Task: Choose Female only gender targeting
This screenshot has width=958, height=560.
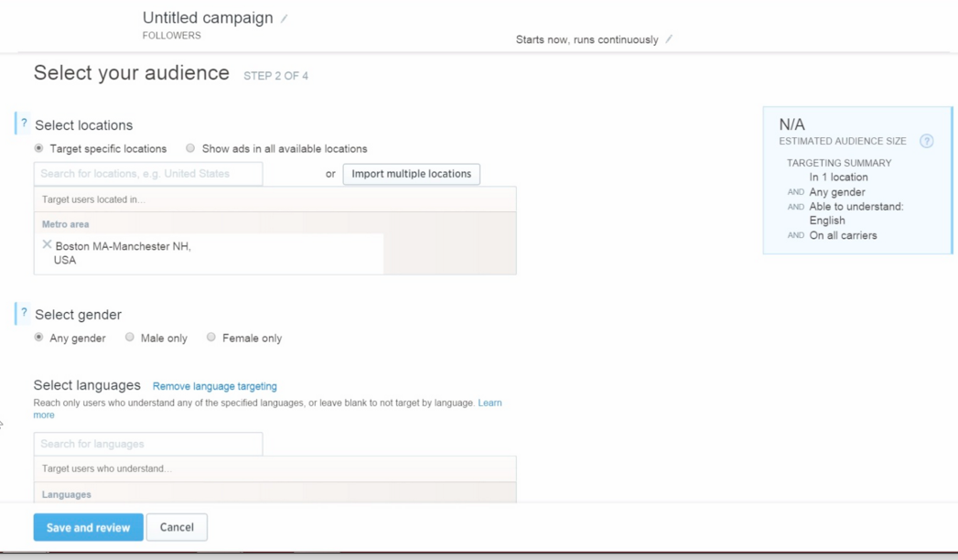Action: tap(211, 338)
